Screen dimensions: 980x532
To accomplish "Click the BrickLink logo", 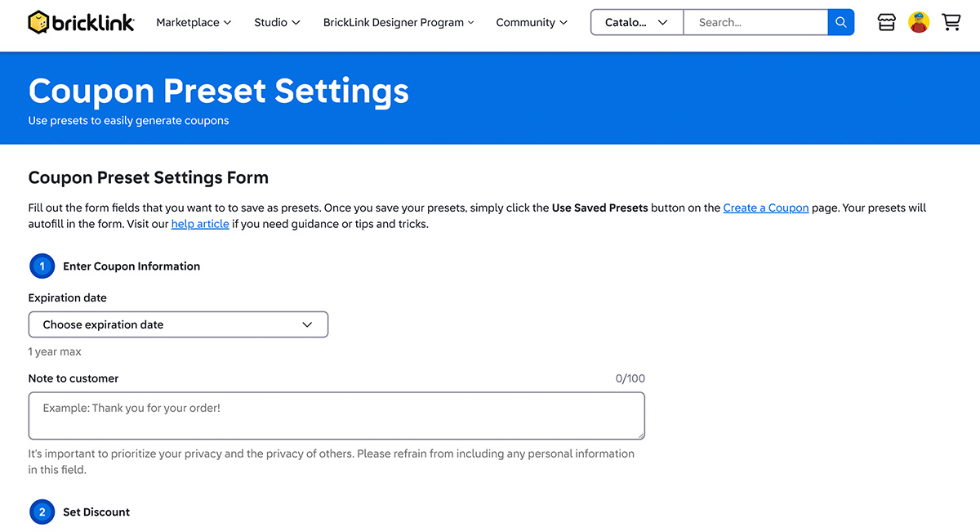I will click(x=81, y=23).
